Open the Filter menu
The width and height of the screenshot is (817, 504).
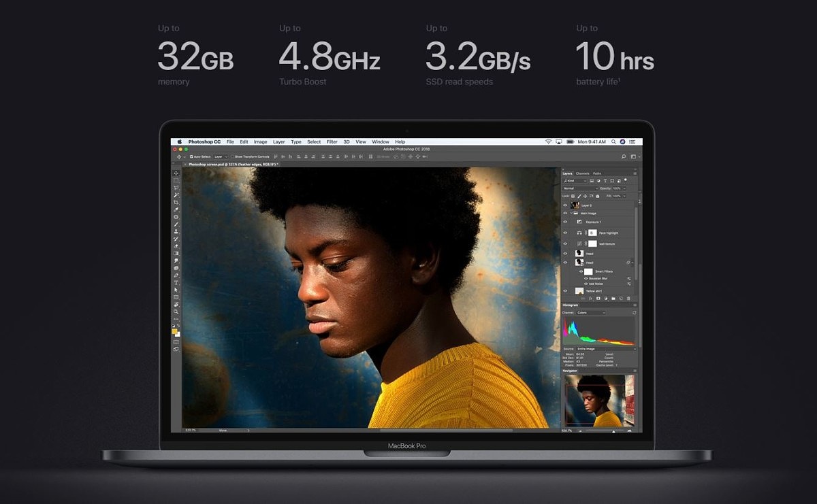332,141
